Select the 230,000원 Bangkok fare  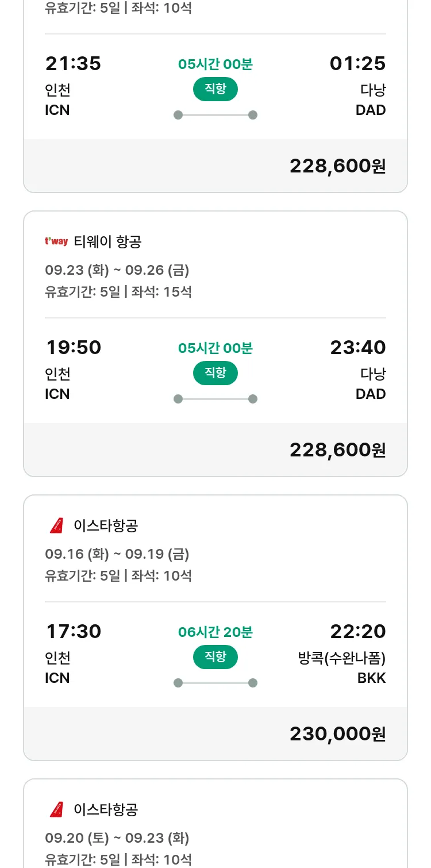tap(337, 734)
